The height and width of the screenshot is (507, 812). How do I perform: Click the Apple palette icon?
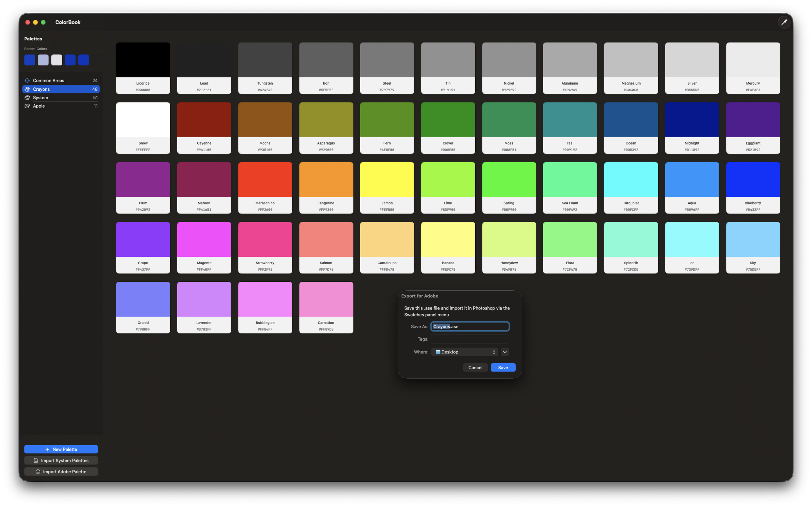tap(27, 106)
